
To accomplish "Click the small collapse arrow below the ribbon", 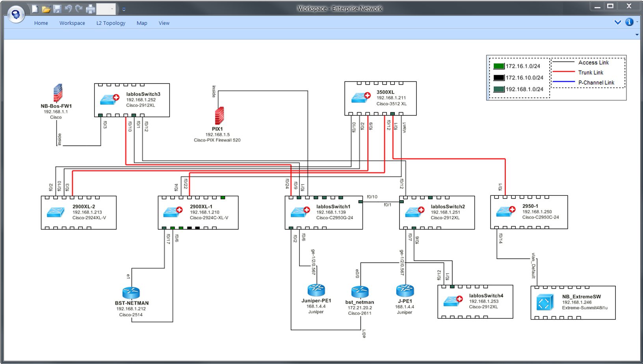I will click(637, 35).
